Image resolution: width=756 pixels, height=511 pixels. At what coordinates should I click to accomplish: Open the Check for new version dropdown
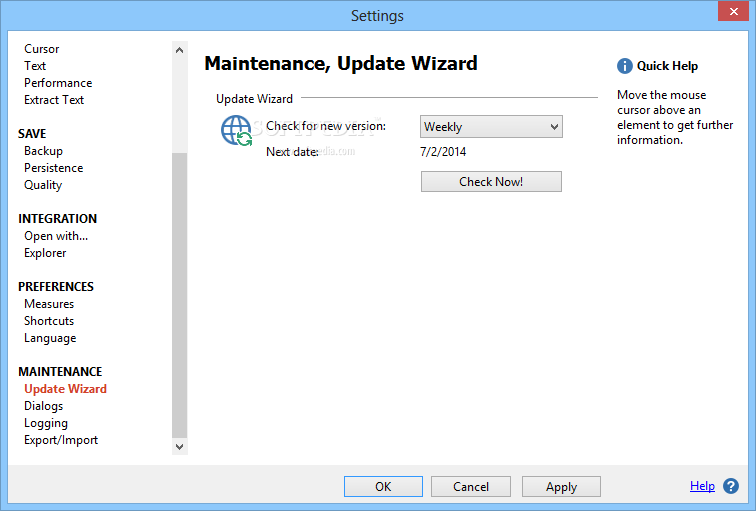click(x=491, y=127)
